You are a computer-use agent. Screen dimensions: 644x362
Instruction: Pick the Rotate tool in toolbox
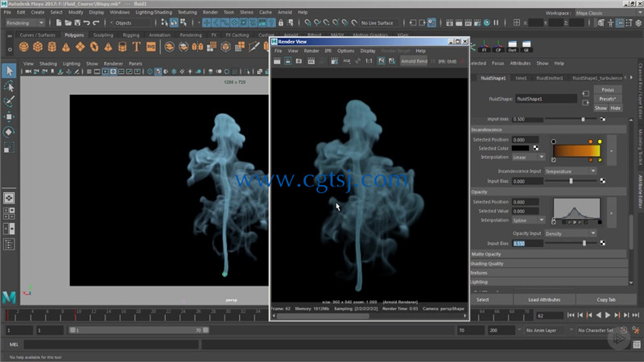point(9,132)
